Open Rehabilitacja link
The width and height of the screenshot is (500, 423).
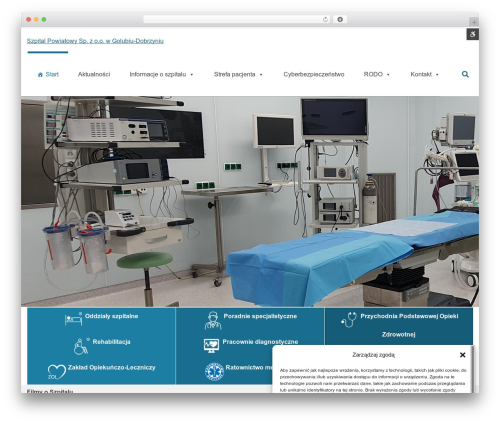point(111,342)
